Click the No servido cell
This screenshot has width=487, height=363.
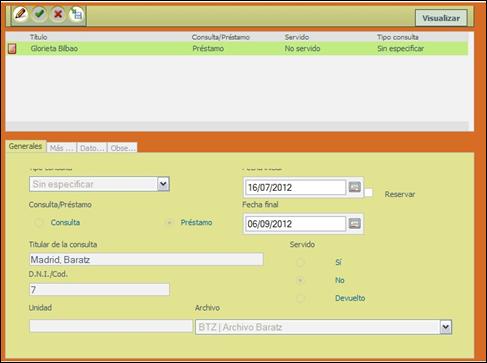point(302,49)
